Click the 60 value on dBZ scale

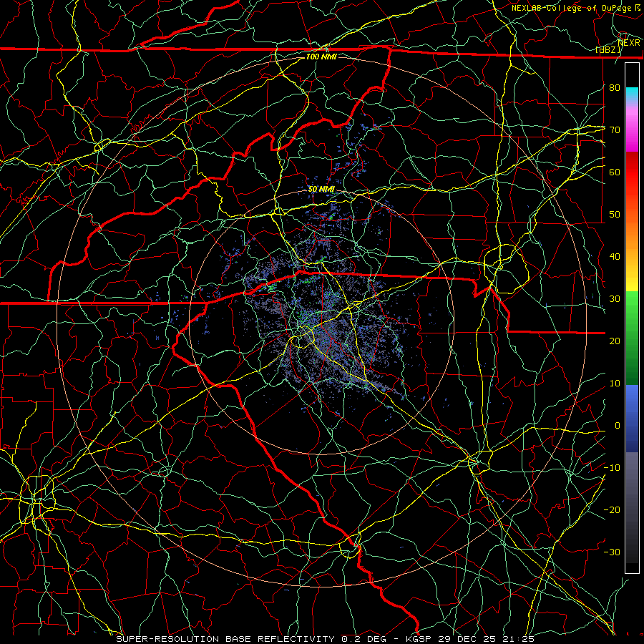point(615,172)
